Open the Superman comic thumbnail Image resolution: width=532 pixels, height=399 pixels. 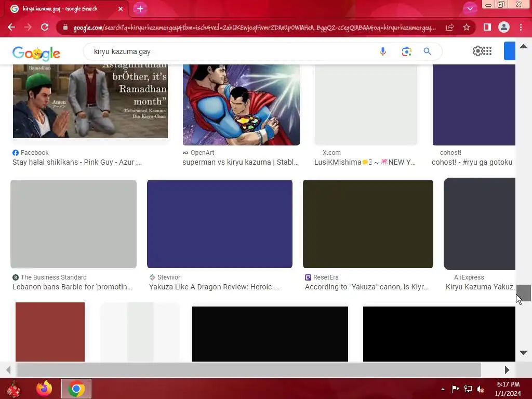click(x=241, y=105)
